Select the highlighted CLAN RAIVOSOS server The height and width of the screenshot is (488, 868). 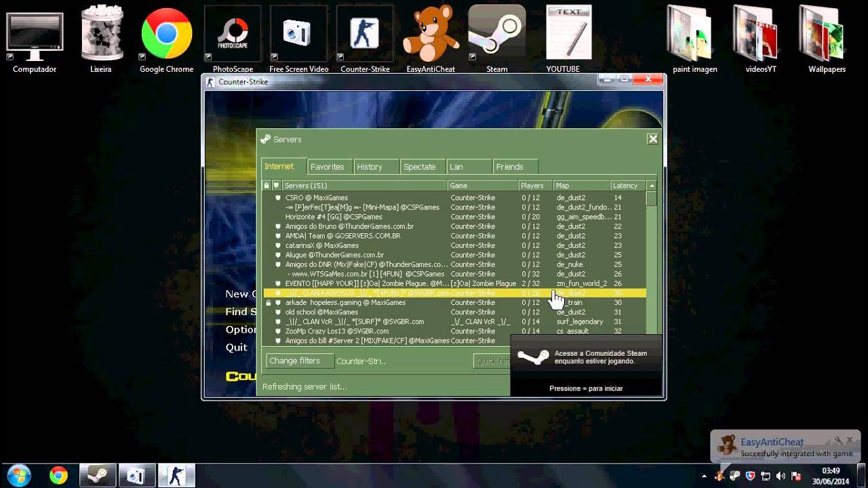454,293
